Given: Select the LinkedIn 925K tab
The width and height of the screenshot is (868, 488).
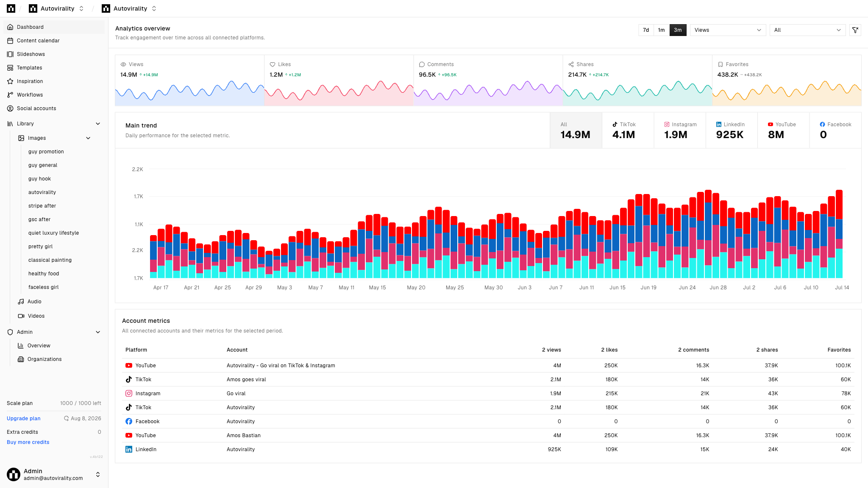Looking at the screenshot, I should pos(732,130).
